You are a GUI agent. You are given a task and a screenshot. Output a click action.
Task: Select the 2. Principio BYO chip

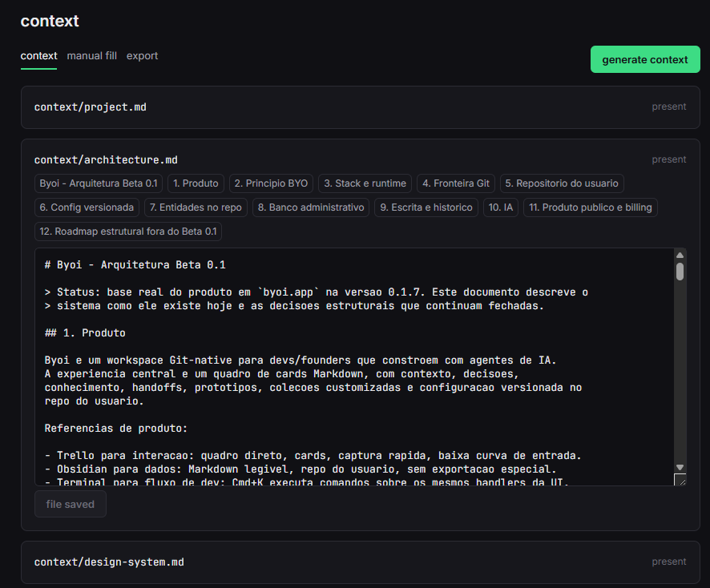point(271,183)
